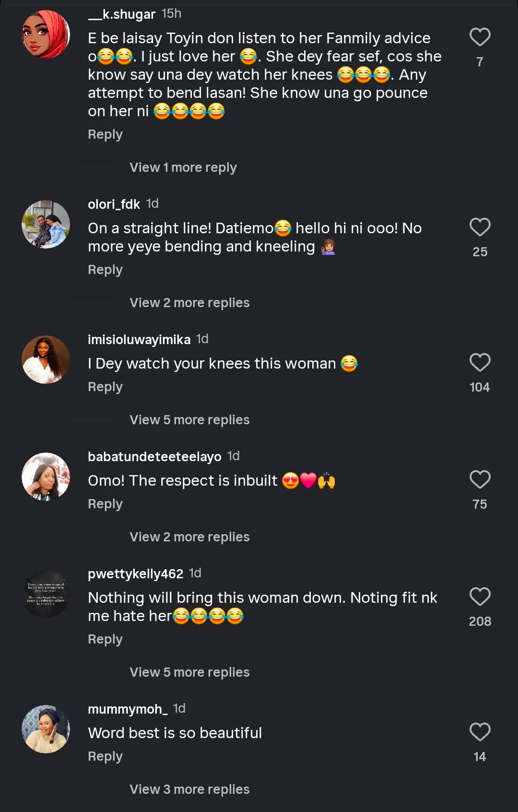
Task: Reply to pwettykelly462's comment
Action: [x=105, y=639]
